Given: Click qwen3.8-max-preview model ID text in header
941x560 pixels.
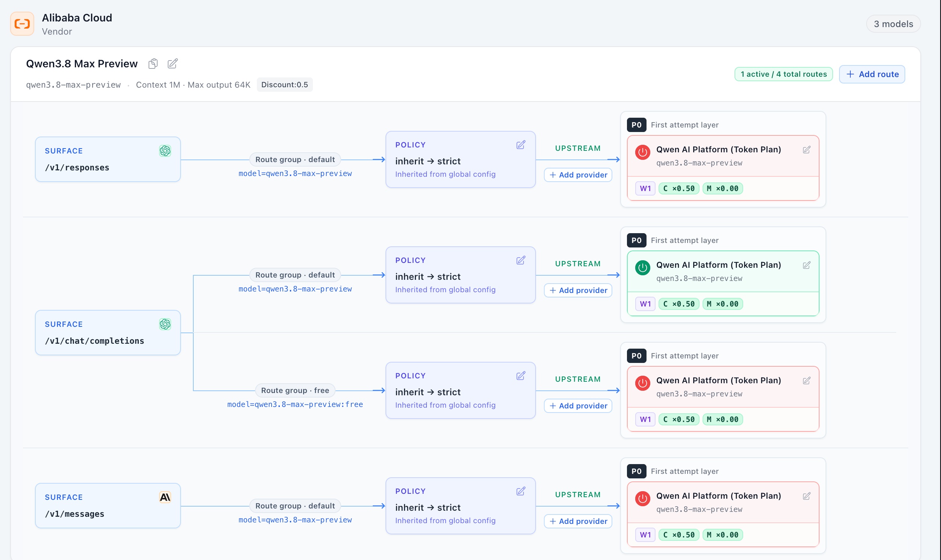Looking at the screenshot, I should coord(73,85).
